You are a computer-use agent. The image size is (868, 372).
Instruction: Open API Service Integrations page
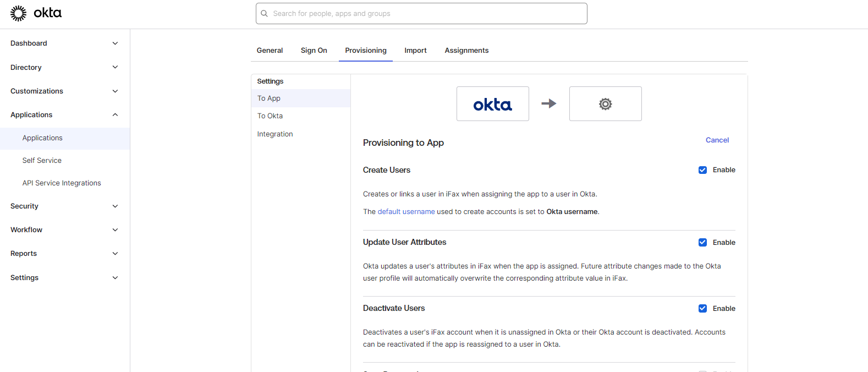click(62, 183)
